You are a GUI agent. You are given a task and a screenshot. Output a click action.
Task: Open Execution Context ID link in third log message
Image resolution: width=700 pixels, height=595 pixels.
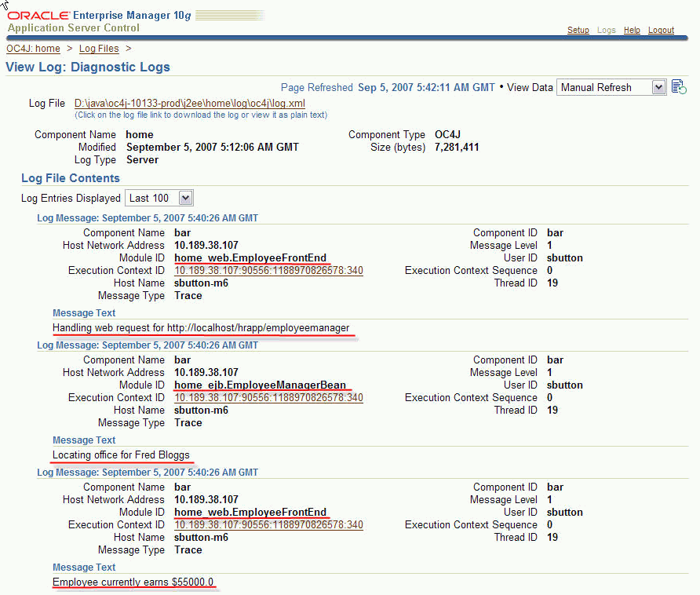coord(268,524)
